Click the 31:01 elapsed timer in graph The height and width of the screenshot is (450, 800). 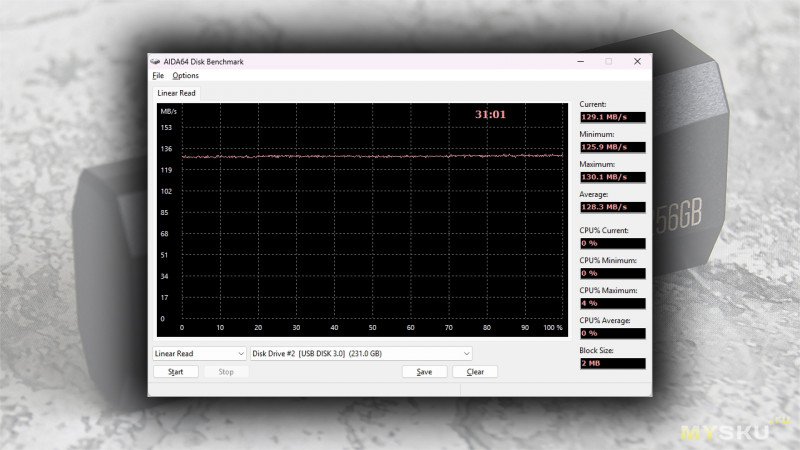click(490, 115)
